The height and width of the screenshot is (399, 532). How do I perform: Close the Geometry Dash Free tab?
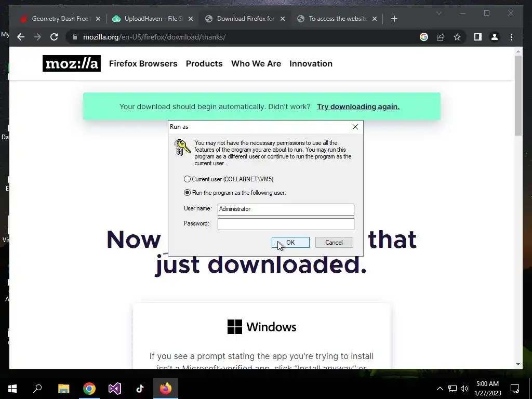coord(98,19)
